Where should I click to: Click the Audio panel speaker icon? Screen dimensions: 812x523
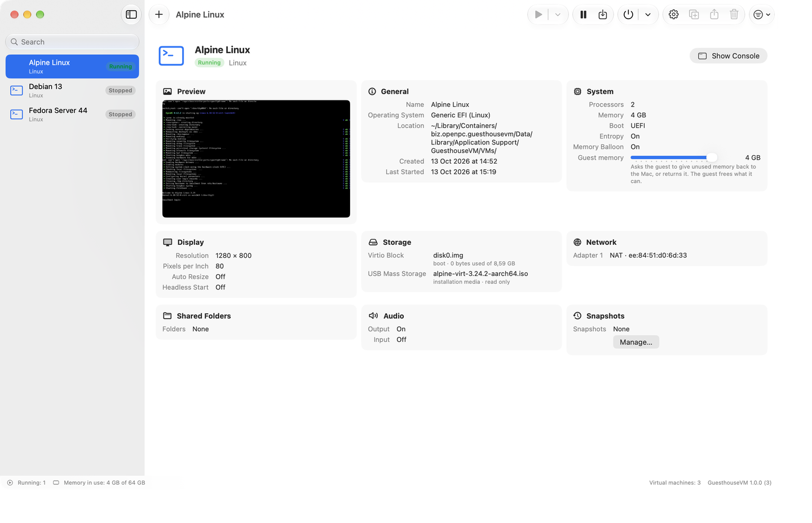tap(373, 316)
